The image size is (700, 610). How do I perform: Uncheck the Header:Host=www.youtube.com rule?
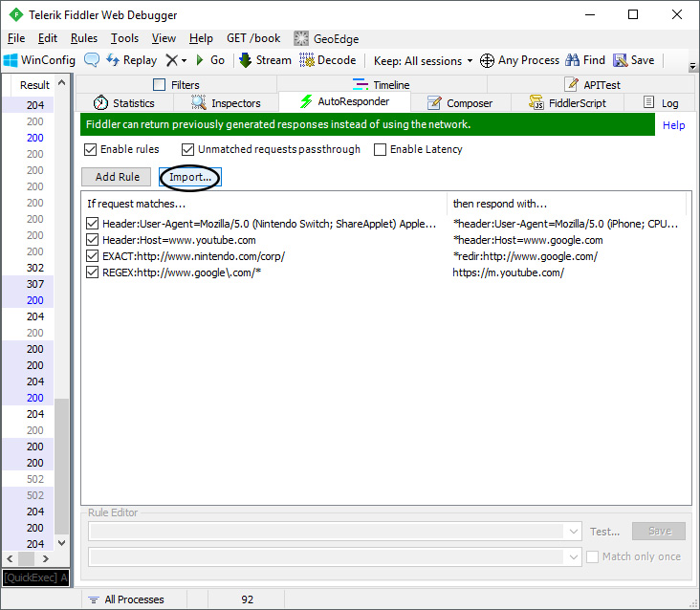92,240
